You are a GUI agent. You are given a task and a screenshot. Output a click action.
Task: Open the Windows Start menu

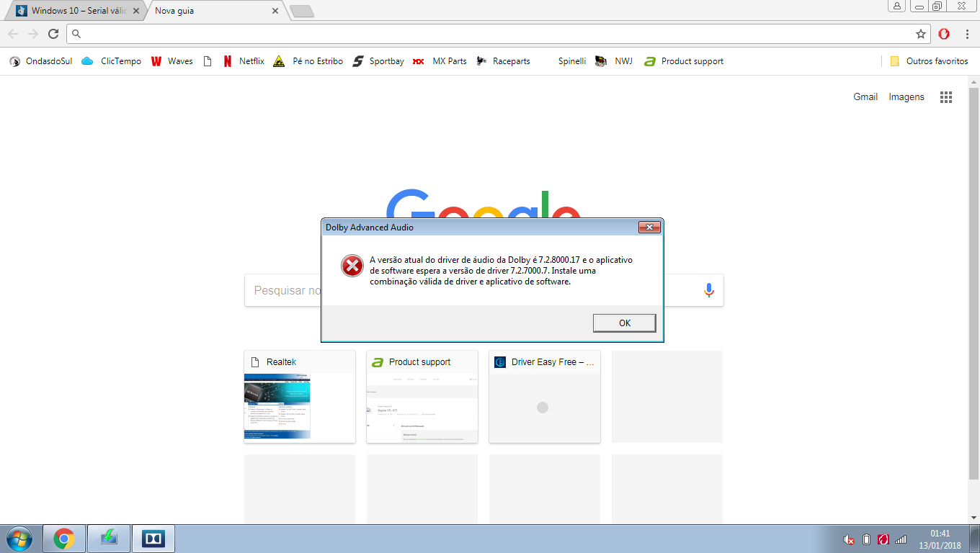pos(19,539)
